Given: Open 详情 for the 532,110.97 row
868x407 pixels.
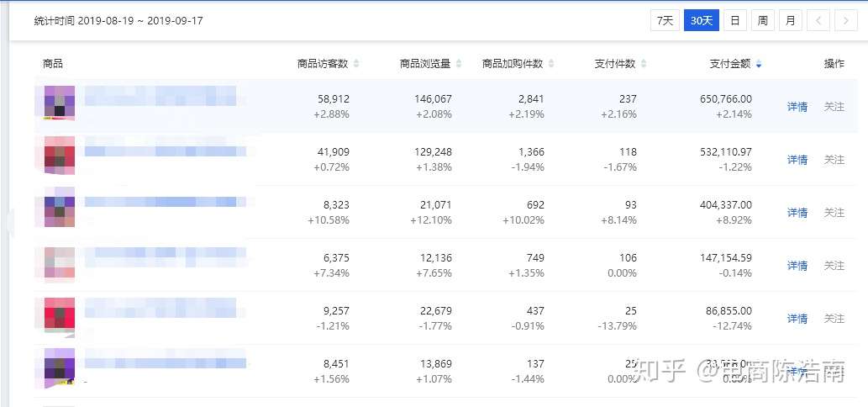Looking at the screenshot, I should [x=797, y=160].
